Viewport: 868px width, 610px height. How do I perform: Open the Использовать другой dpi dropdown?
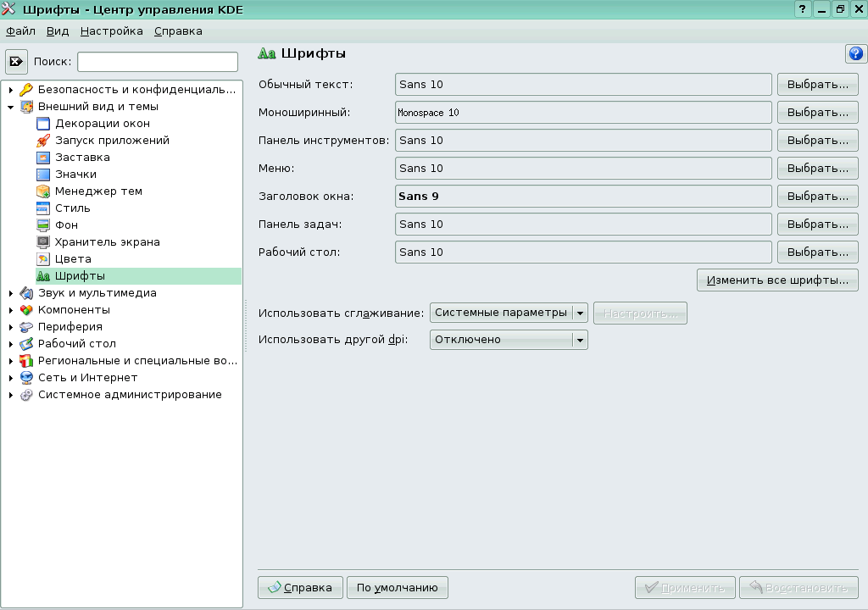pyautogui.click(x=580, y=339)
